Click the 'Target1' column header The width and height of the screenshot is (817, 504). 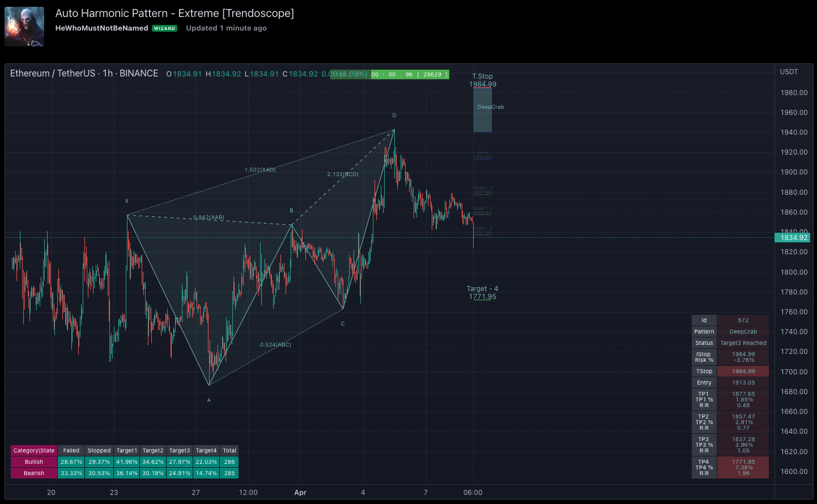click(x=127, y=451)
